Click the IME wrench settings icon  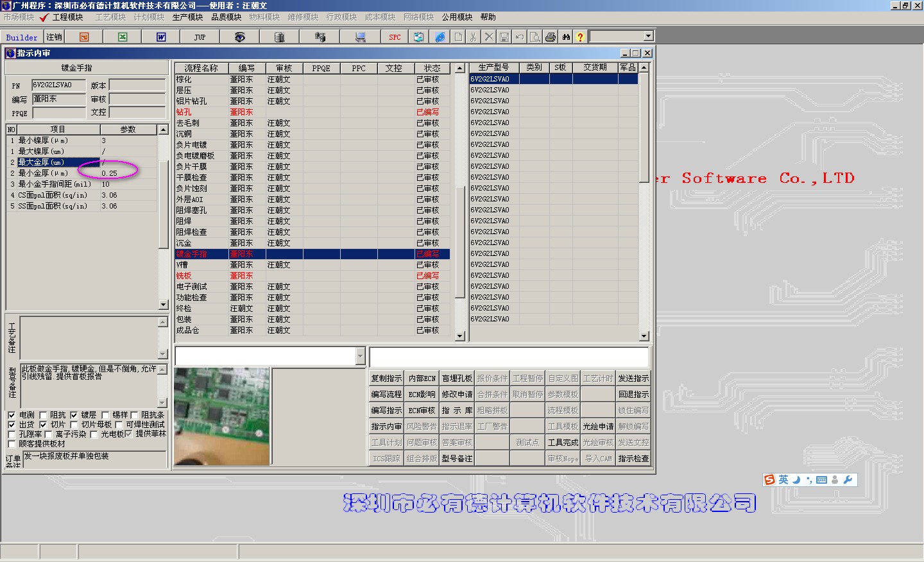tap(848, 480)
